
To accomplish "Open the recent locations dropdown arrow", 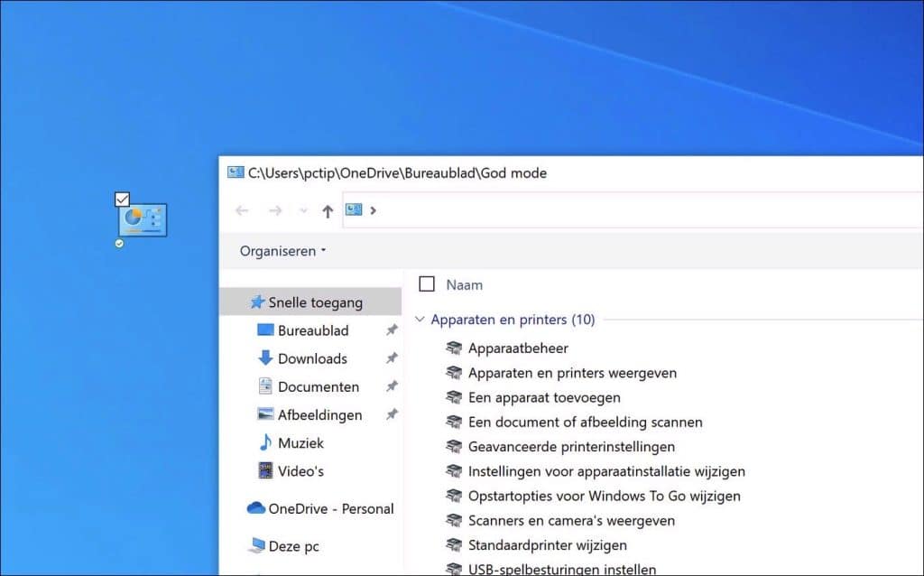I will pos(303,210).
